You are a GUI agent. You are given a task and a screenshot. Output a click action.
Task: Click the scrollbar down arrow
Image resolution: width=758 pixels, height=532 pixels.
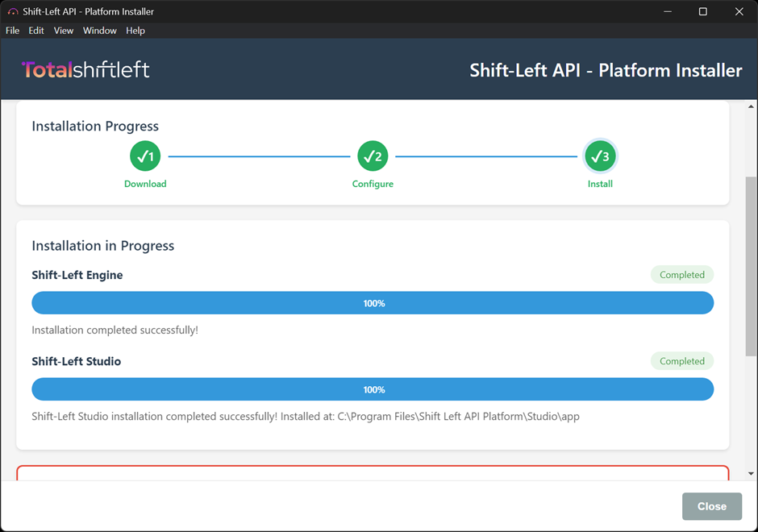click(x=752, y=474)
